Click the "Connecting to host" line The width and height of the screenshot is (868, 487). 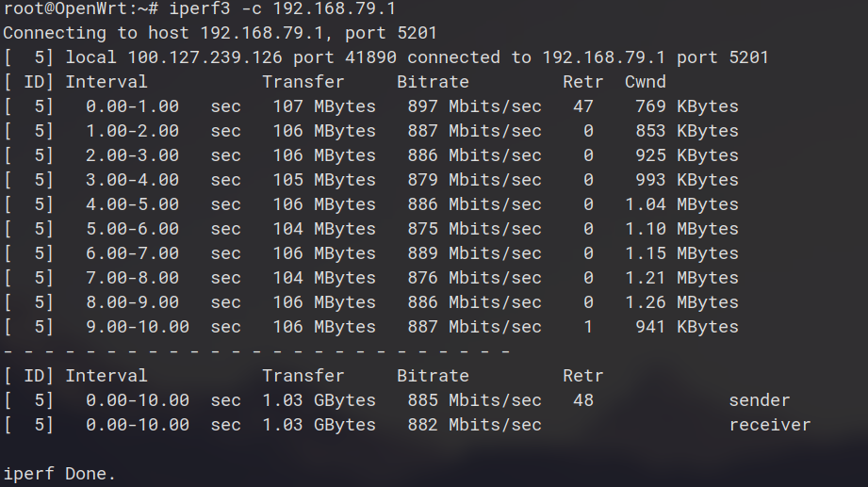pyautogui.click(x=220, y=34)
